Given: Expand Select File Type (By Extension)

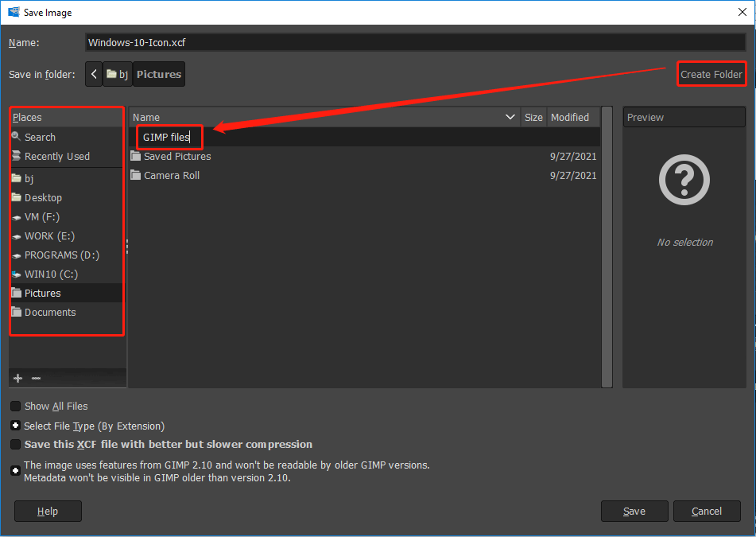Looking at the screenshot, I should 16,426.
